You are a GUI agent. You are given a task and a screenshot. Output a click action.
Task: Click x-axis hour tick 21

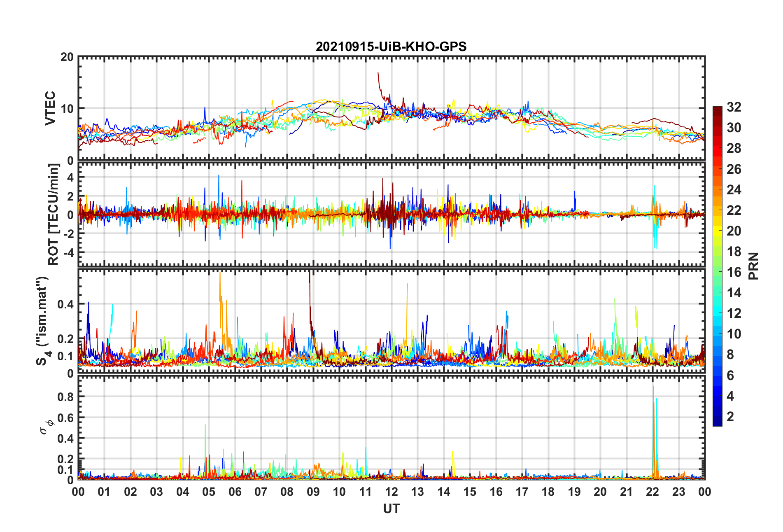tap(627, 492)
